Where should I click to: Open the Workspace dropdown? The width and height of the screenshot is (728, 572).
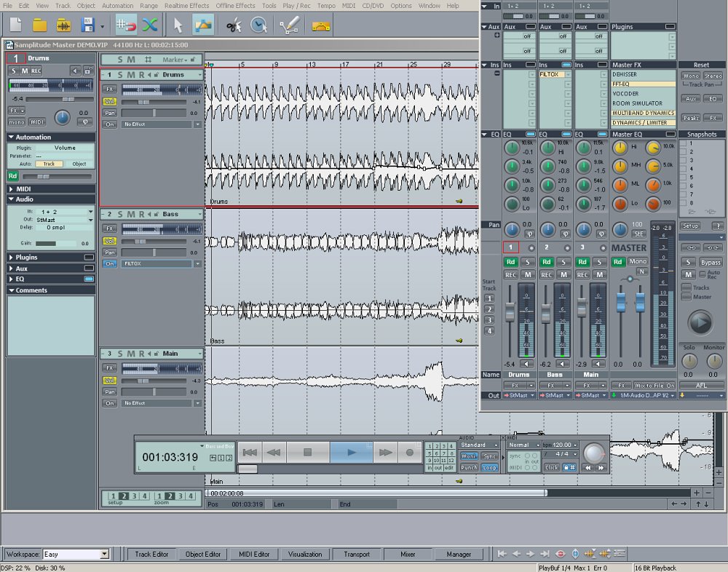coord(104,554)
